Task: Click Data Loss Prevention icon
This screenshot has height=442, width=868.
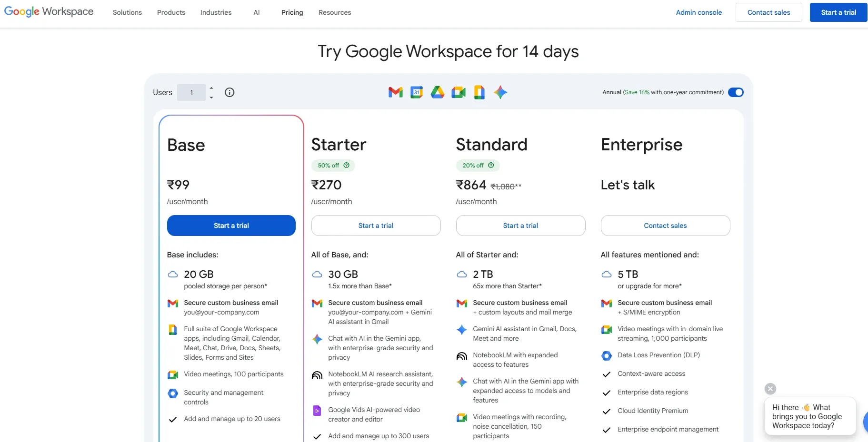Action: pos(607,356)
